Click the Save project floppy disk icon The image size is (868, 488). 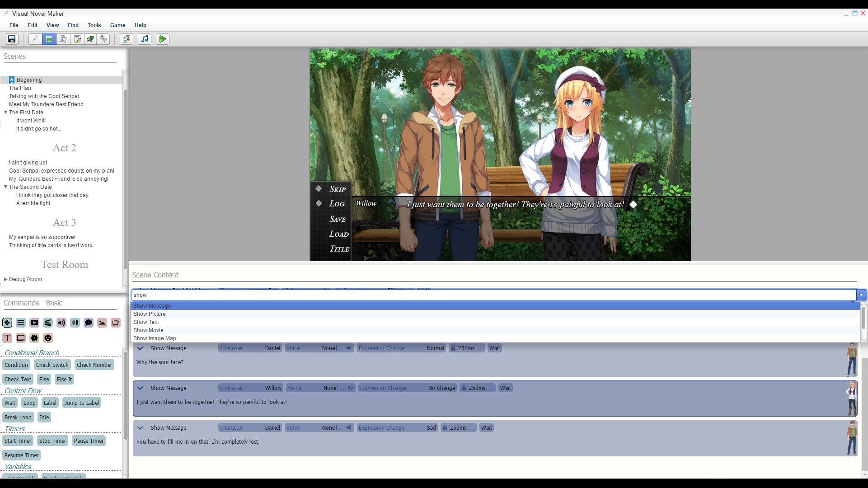(11, 39)
